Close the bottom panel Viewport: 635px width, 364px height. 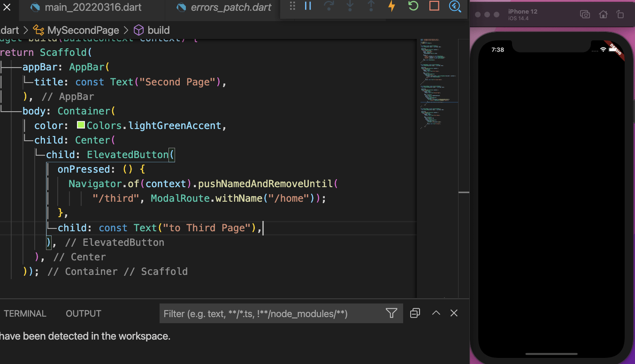[454, 313]
